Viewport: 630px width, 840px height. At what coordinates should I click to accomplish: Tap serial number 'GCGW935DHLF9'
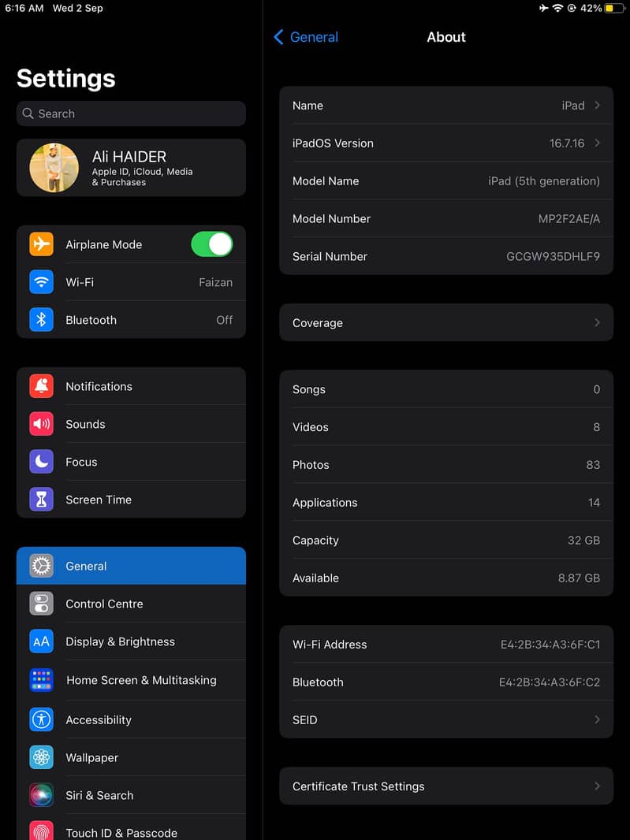click(553, 257)
